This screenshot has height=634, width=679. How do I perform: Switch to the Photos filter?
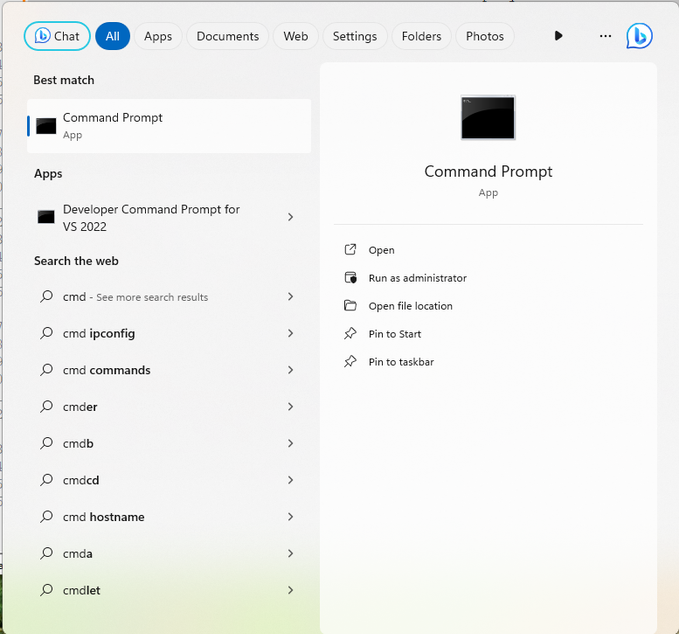485,36
